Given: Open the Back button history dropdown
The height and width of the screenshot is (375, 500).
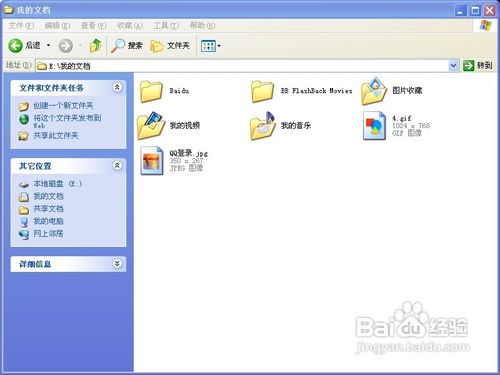Looking at the screenshot, I should point(48,45).
